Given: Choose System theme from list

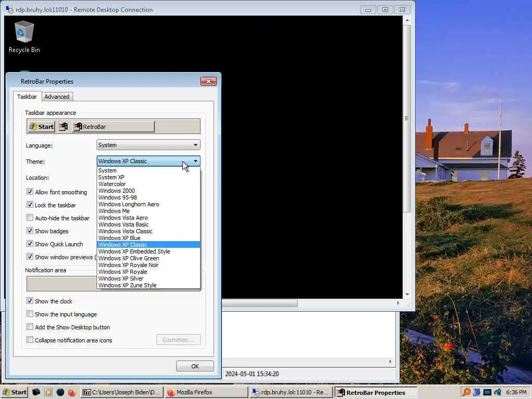Looking at the screenshot, I should 148,170.
